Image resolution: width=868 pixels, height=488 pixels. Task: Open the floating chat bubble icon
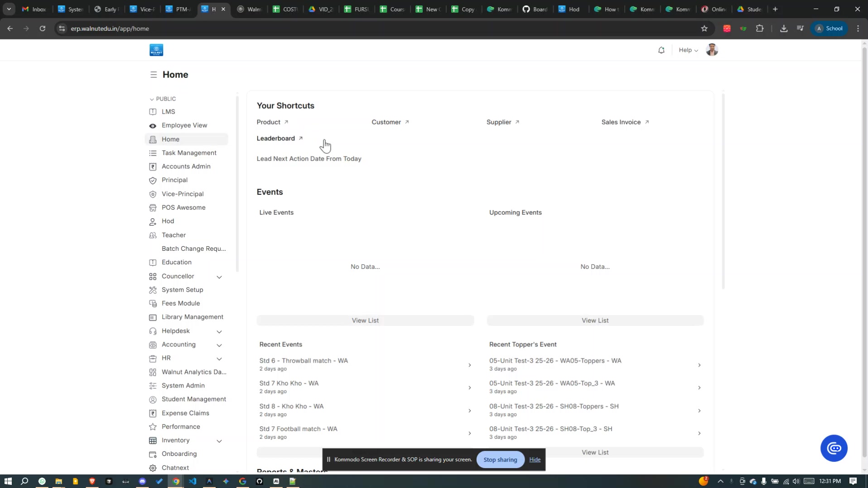(834, 448)
